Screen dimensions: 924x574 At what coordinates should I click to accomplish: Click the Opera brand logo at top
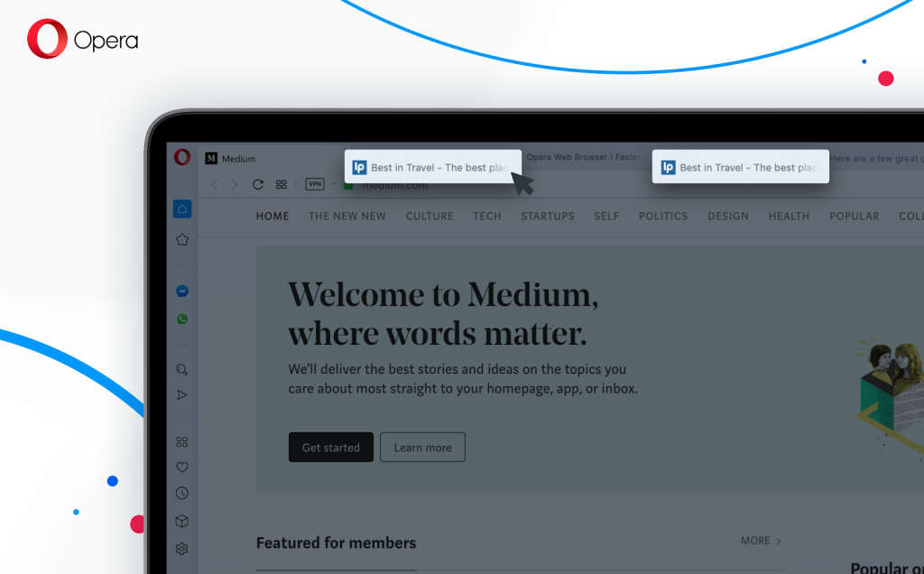[82, 39]
